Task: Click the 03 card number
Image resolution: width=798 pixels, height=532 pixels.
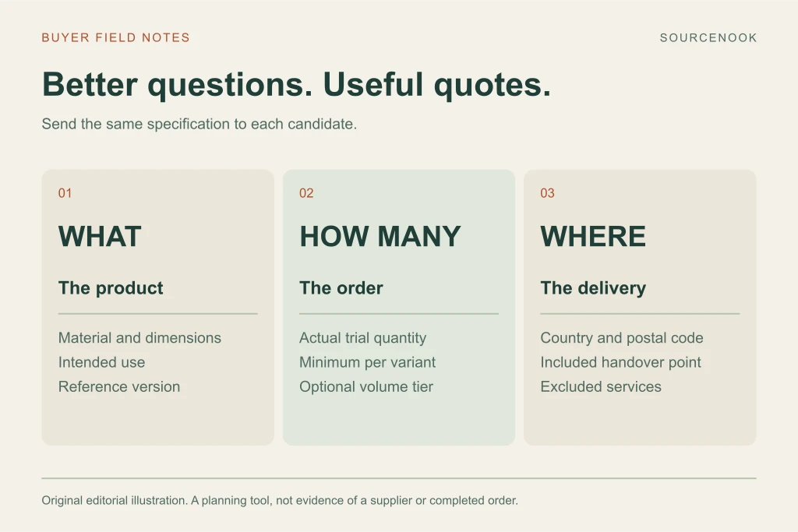Action: coord(547,193)
